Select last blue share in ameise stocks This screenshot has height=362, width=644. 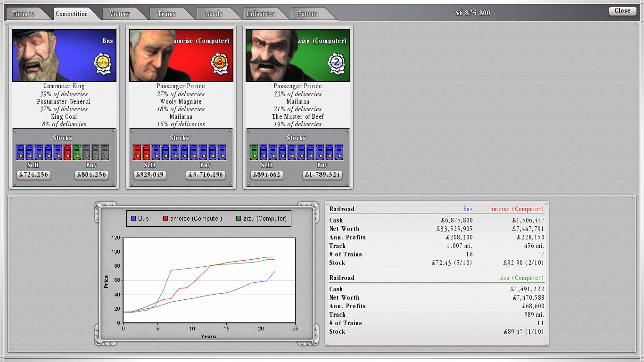[x=222, y=152]
